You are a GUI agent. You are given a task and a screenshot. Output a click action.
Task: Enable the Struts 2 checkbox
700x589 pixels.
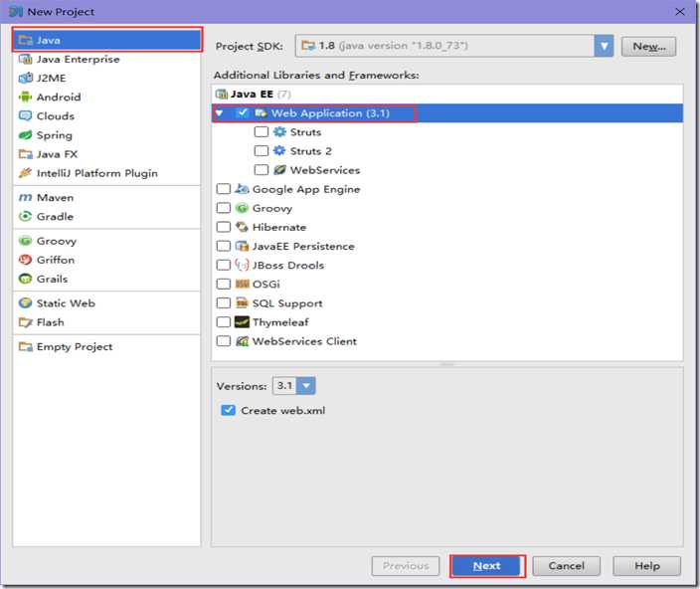coord(262,150)
